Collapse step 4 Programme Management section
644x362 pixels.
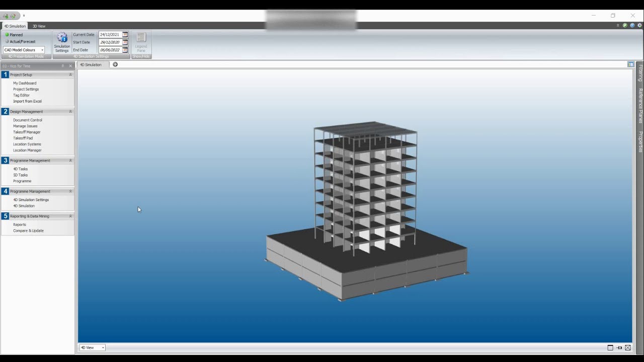tap(70, 191)
